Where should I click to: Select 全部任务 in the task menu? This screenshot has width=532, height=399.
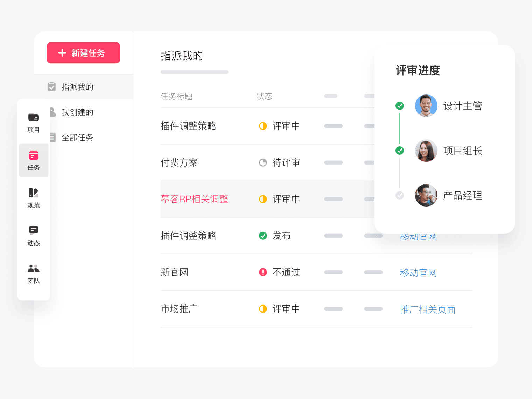tap(77, 138)
